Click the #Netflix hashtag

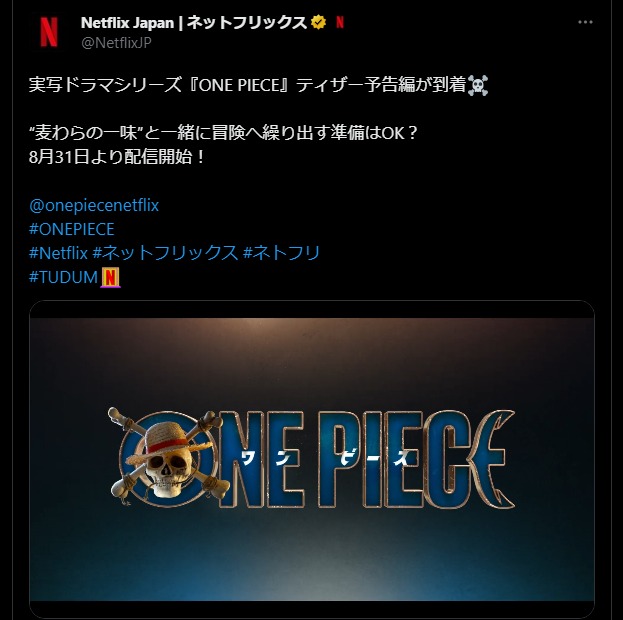(58, 253)
